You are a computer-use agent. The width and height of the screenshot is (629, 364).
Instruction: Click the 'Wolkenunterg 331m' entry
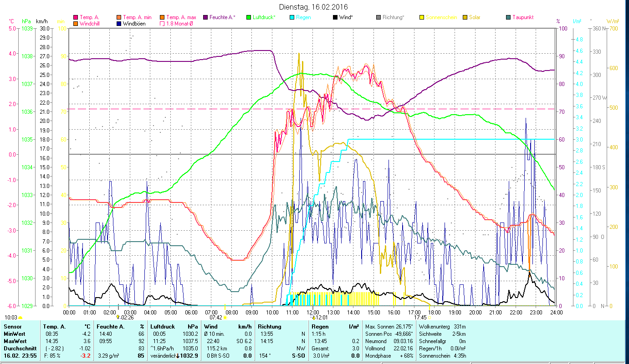442,327
